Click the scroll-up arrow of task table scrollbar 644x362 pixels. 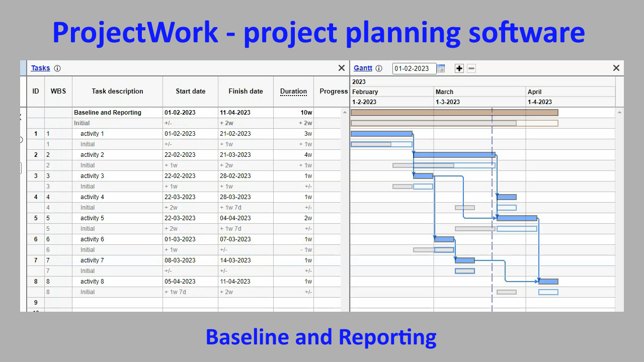pyautogui.click(x=345, y=112)
